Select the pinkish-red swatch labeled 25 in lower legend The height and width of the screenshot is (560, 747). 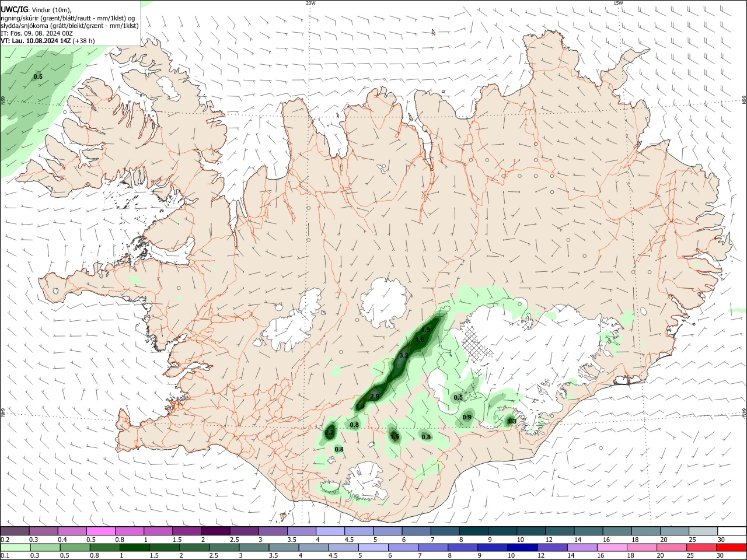[702, 548]
